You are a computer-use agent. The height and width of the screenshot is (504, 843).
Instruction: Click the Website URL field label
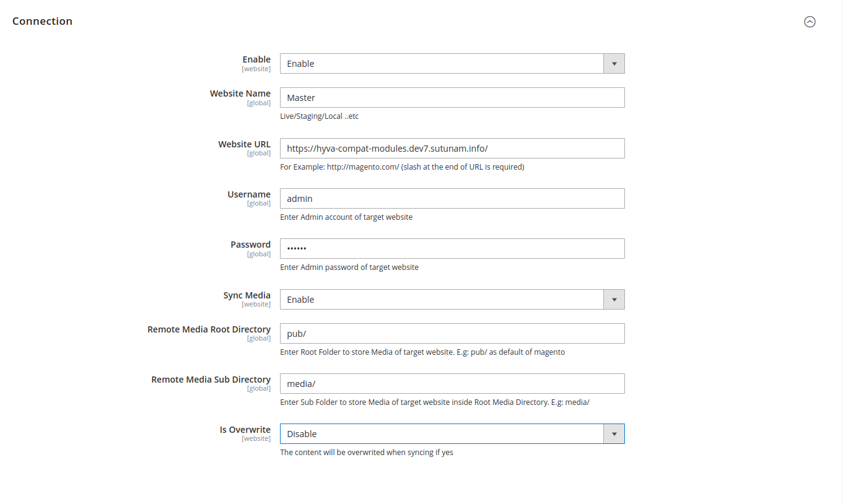coord(244,144)
